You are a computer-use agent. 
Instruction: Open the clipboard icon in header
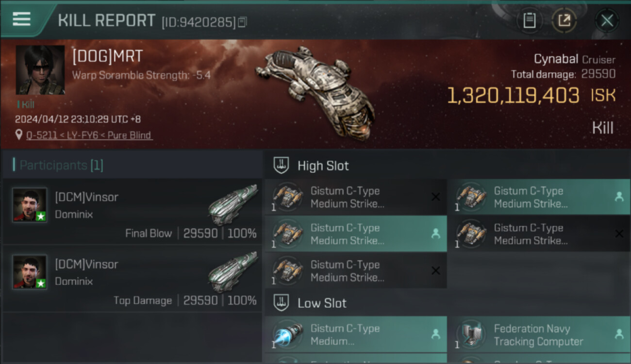pyautogui.click(x=529, y=21)
